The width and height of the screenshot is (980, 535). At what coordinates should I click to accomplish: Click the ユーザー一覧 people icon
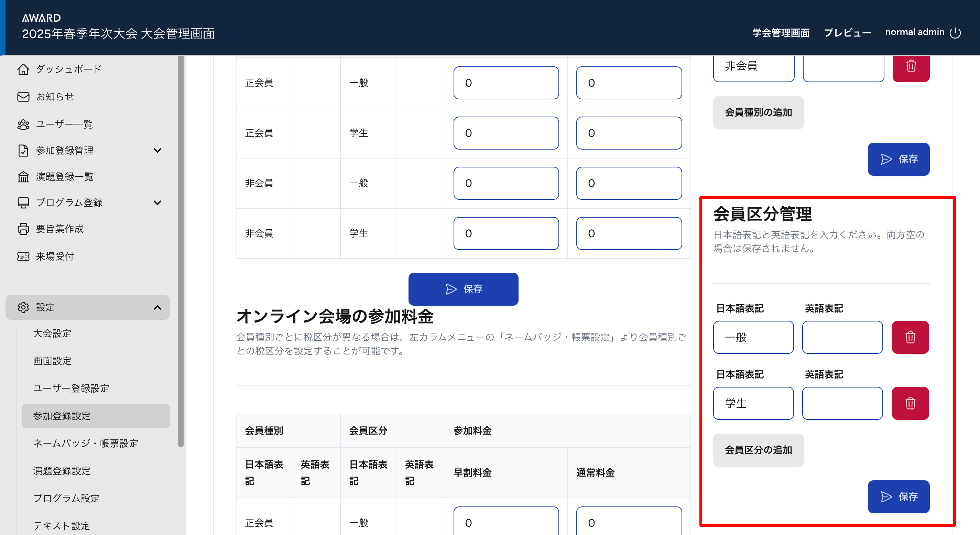23,124
